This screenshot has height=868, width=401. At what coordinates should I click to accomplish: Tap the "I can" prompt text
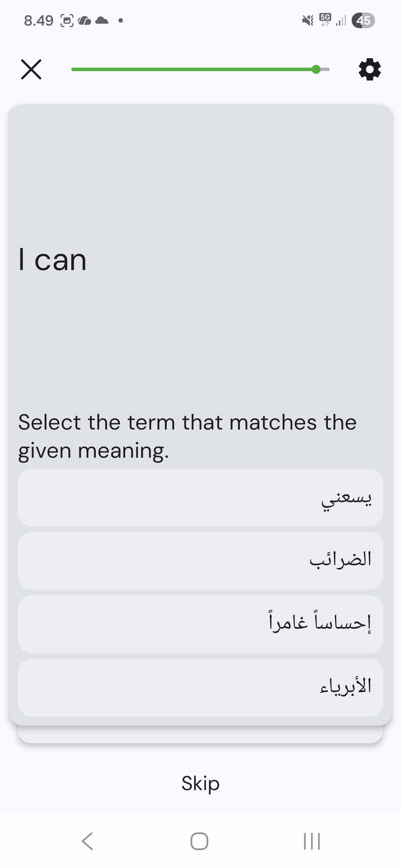click(52, 260)
